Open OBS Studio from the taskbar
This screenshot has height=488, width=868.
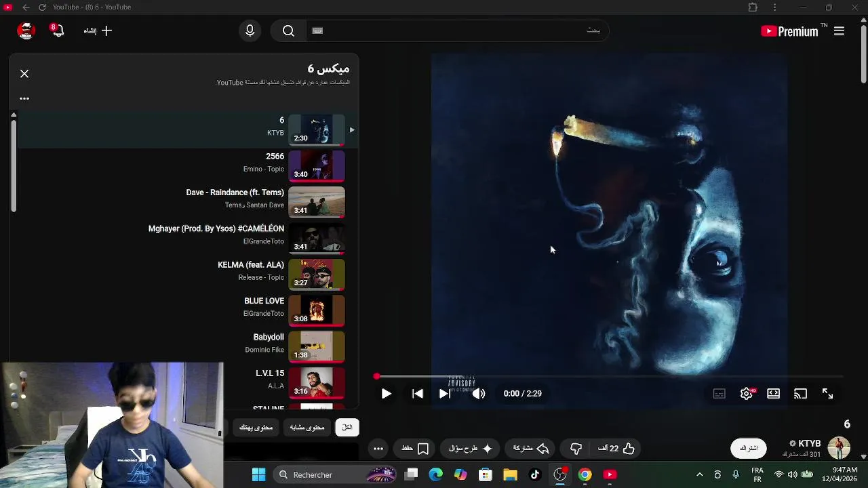560,474
